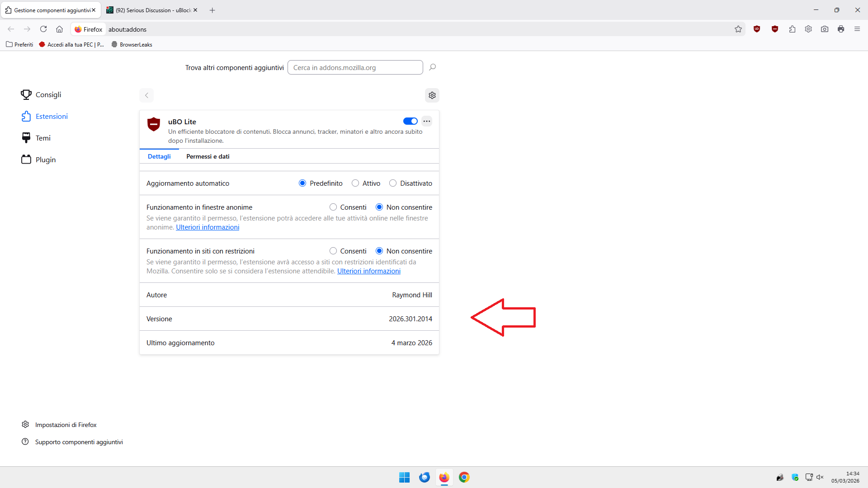
Task: Switch to the Serious Discussion tab
Action: [153, 10]
